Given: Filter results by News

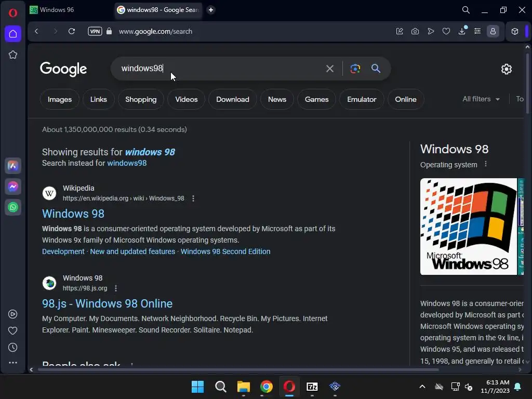Looking at the screenshot, I should [x=277, y=99].
